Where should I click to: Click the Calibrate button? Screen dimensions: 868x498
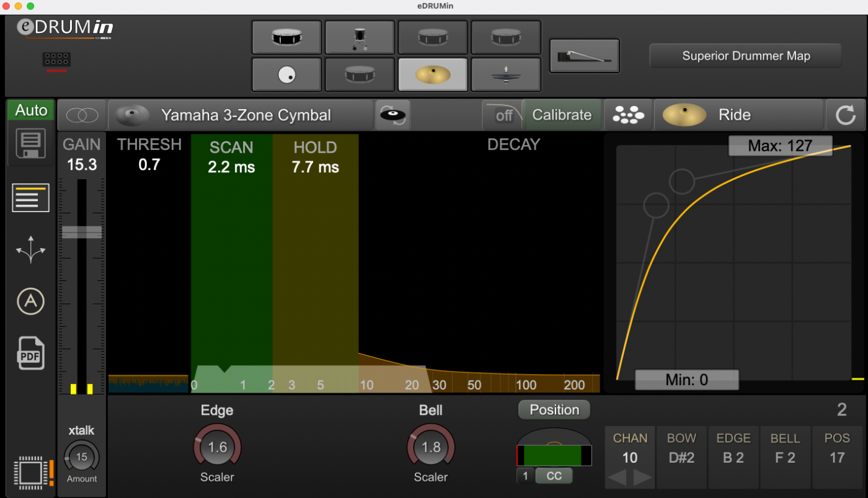pos(562,115)
